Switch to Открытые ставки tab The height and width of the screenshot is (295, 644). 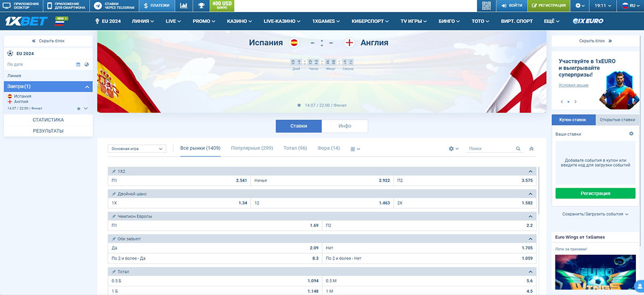[x=617, y=120]
